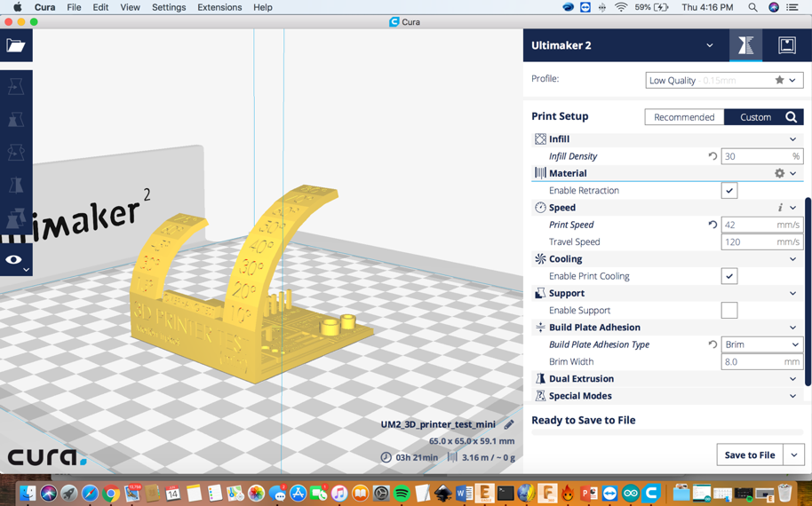Viewport: 812px width, 506px height.
Task: Click the Print Speed input field
Action: (x=761, y=225)
